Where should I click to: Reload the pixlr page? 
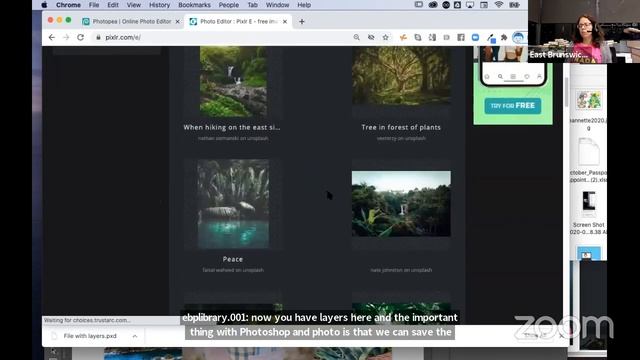point(80,37)
